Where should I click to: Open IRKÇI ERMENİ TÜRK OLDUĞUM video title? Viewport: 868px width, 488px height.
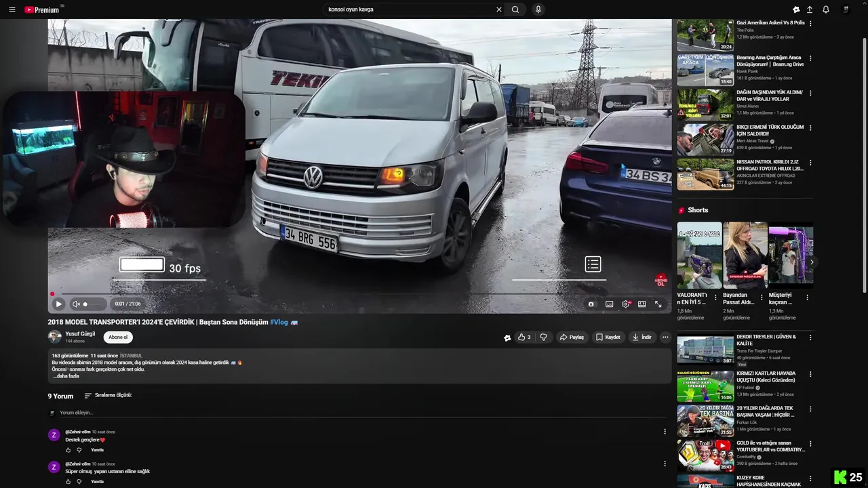(770, 130)
